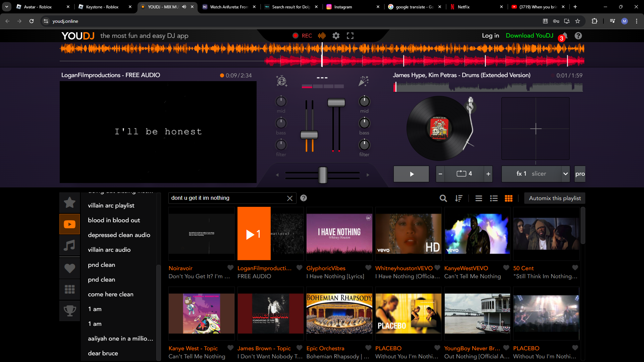Run the search magnifier icon
Image resolution: width=644 pixels, height=362 pixels.
point(443,198)
